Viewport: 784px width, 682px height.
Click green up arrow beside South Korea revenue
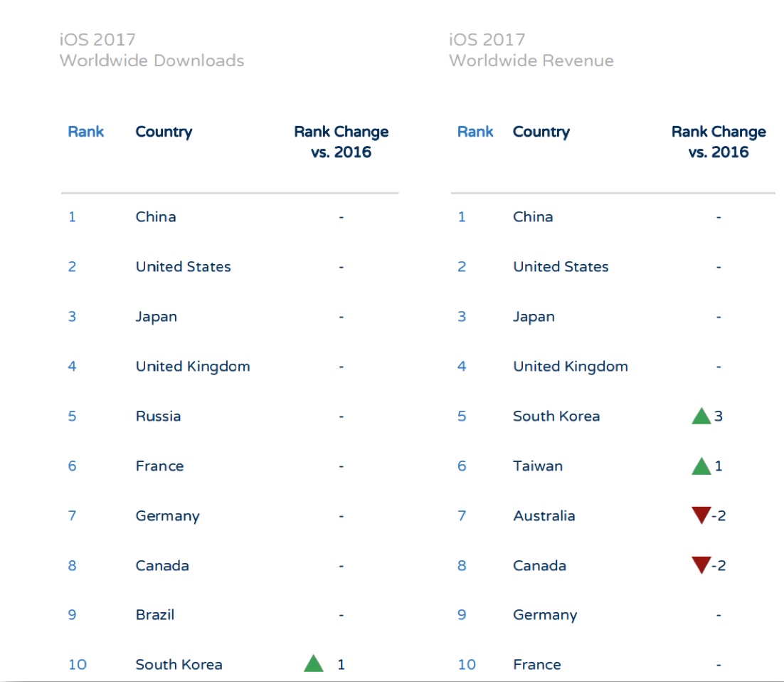tap(701, 416)
